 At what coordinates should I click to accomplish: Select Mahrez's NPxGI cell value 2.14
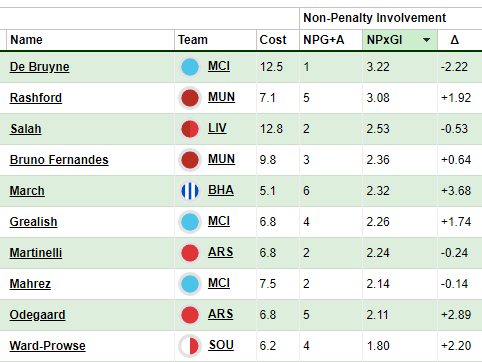[x=378, y=284]
